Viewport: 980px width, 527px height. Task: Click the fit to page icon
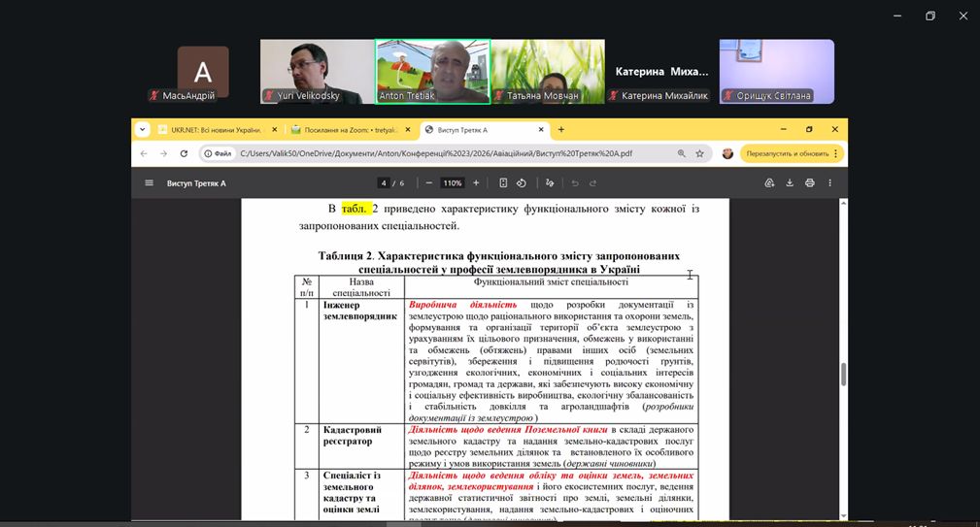(x=503, y=182)
